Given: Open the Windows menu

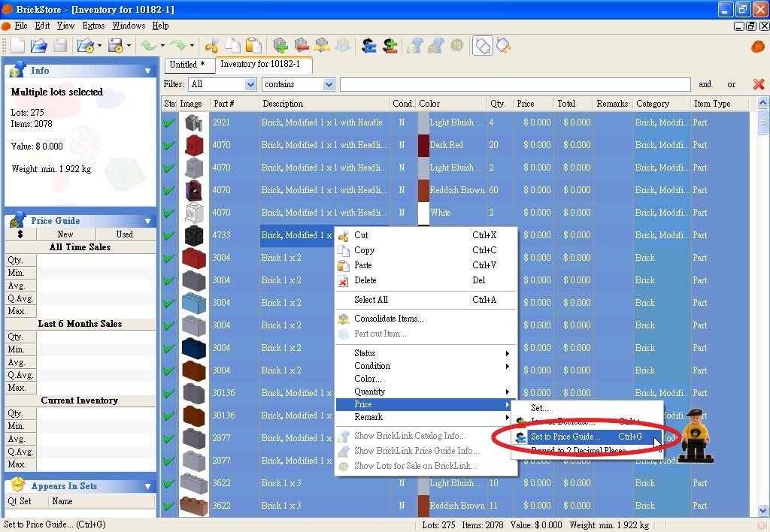Looking at the screenshot, I should click(129, 26).
